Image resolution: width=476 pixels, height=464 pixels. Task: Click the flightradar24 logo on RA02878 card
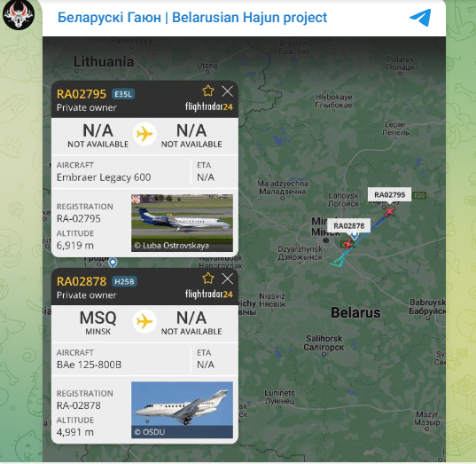point(209,294)
